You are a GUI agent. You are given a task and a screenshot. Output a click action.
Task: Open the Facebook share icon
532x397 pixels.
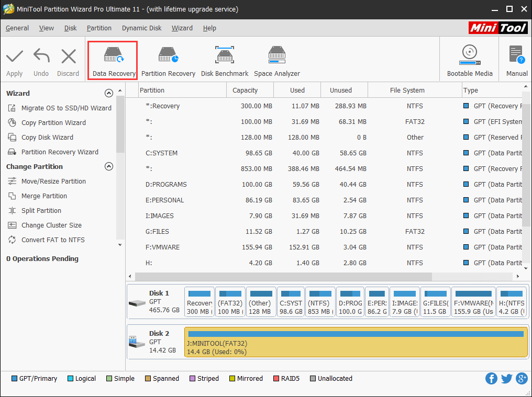pos(491,378)
